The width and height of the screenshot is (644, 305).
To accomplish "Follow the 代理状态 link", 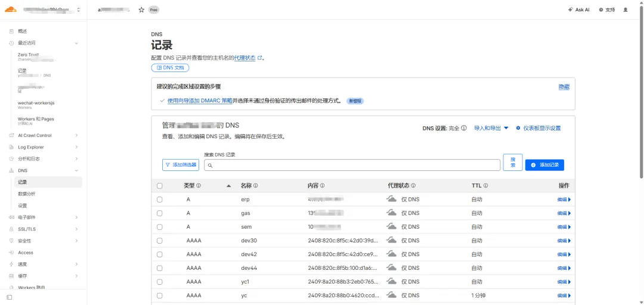I will coord(245,58).
